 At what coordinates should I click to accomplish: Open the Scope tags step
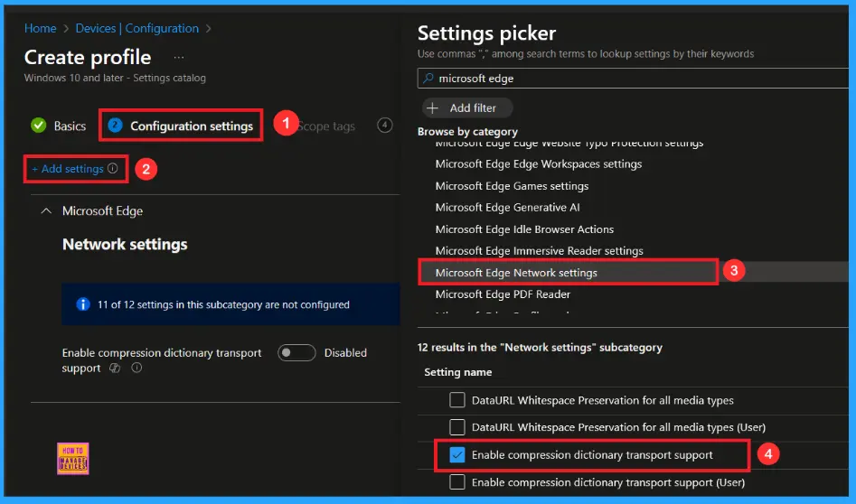pos(327,126)
